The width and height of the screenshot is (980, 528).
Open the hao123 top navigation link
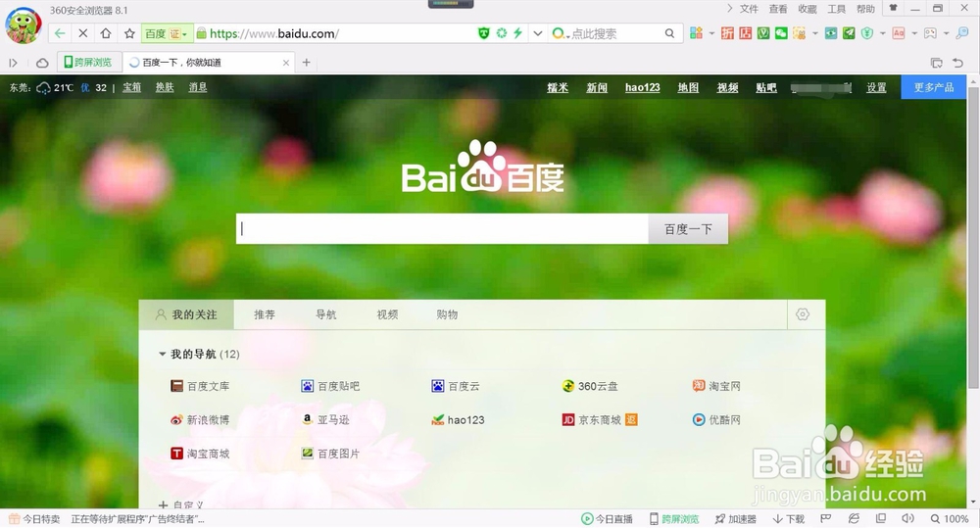click(643, 87)
